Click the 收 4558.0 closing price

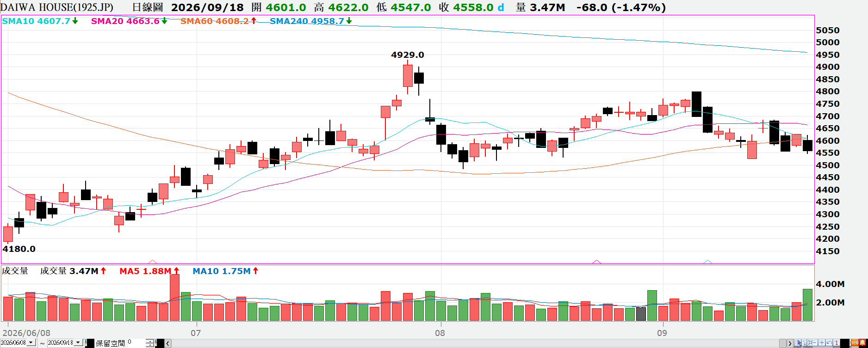click(x=466, y=8)
